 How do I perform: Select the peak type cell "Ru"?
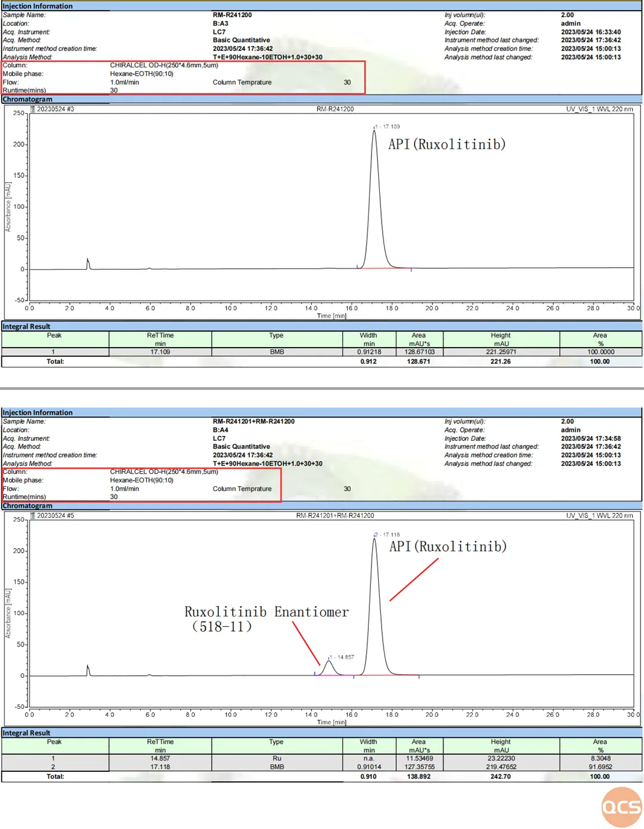tap(277, 759)
